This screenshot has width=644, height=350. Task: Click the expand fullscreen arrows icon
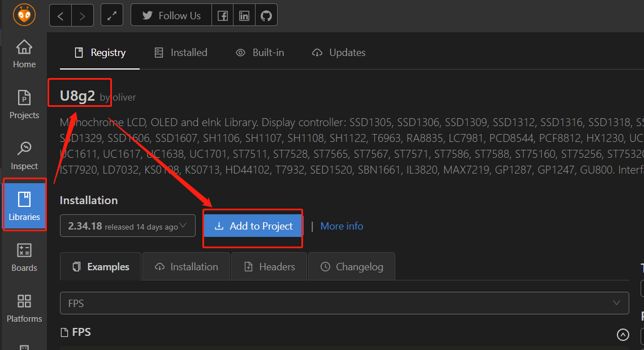112,16
